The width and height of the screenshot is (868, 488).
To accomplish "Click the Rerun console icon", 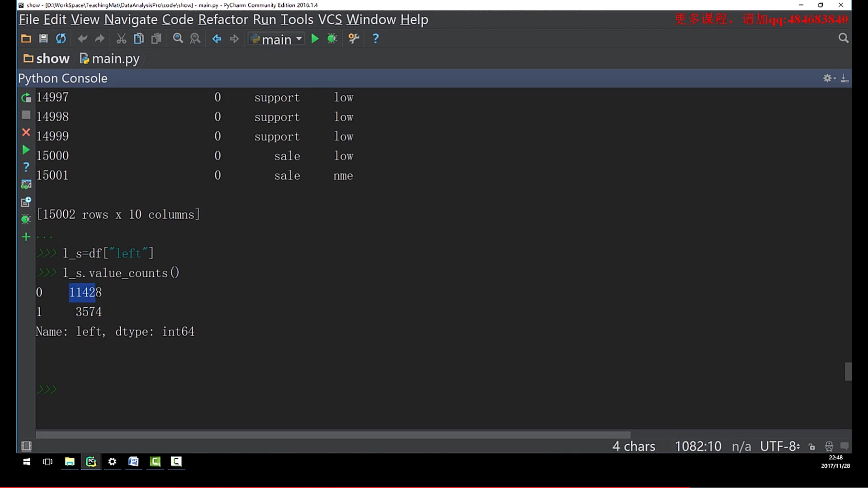I will point(26,97).
